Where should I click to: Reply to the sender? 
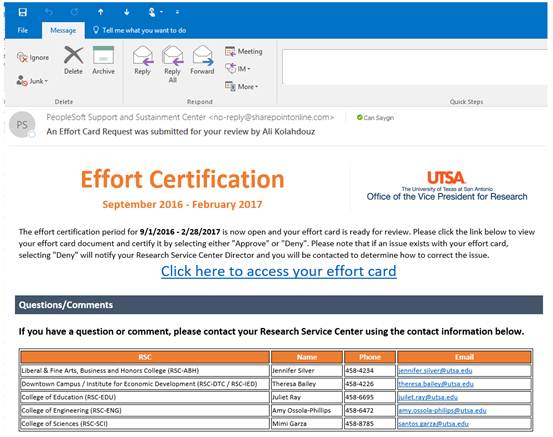142,60
